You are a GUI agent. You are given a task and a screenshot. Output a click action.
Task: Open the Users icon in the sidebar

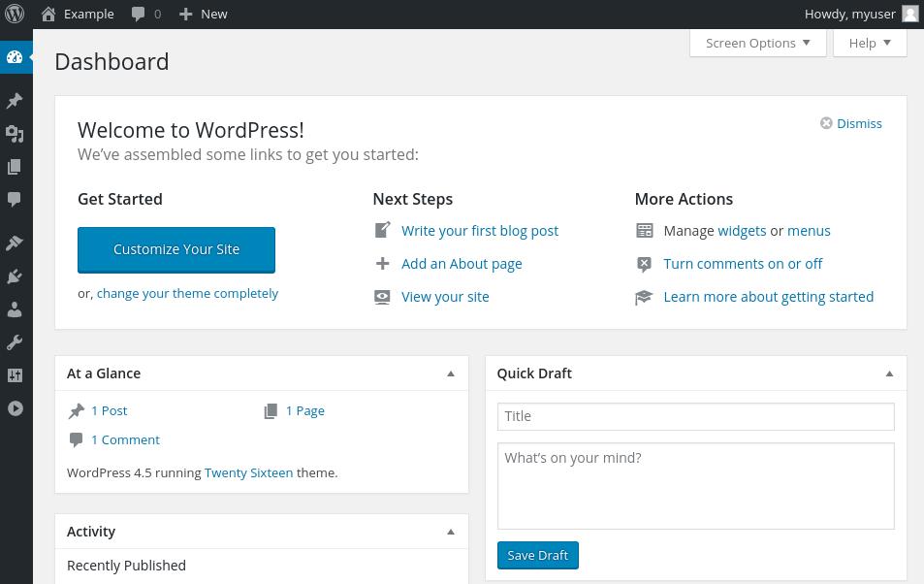point(15,309)
